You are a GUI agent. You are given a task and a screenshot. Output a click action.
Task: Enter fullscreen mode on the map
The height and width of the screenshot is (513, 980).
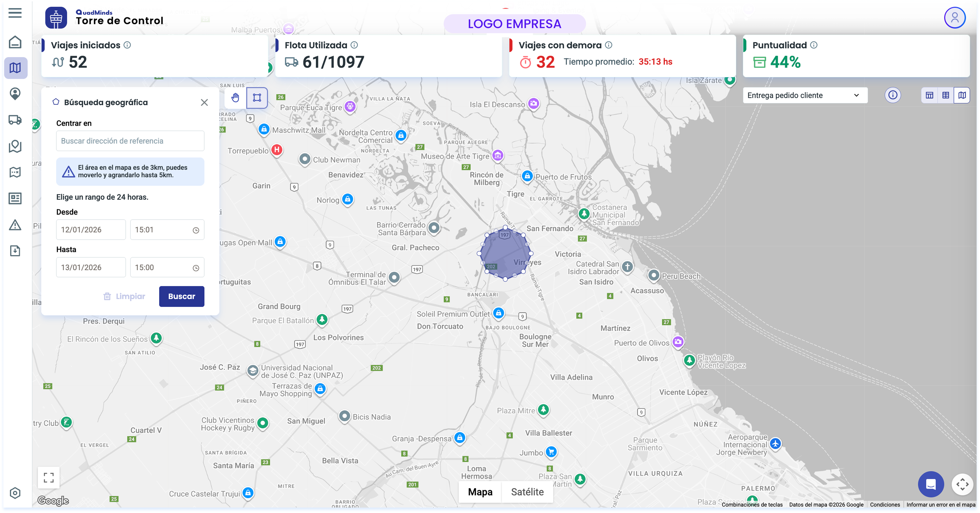point(48,477)
